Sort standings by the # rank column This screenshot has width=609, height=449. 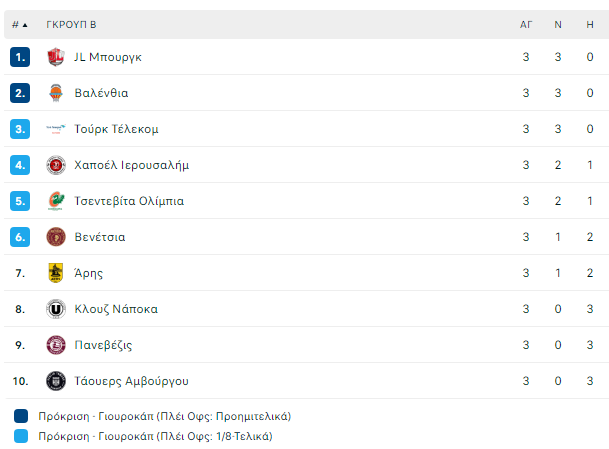(19, 25)
